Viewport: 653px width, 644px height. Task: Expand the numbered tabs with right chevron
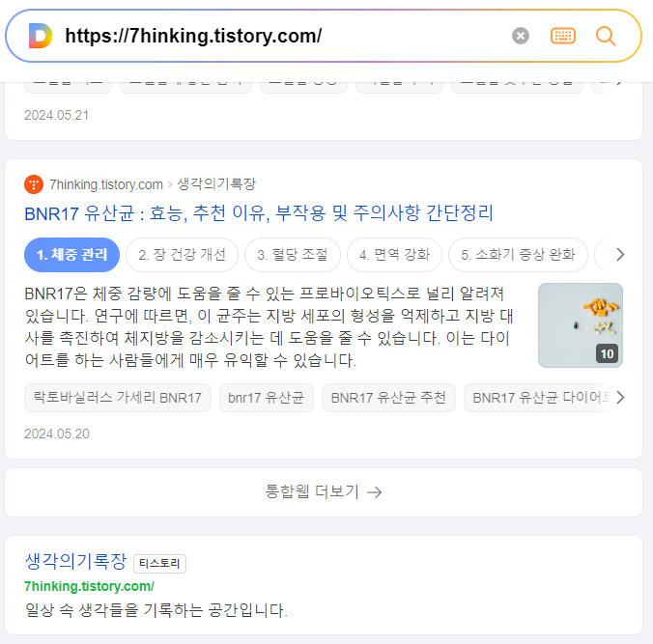coord(620,254)
